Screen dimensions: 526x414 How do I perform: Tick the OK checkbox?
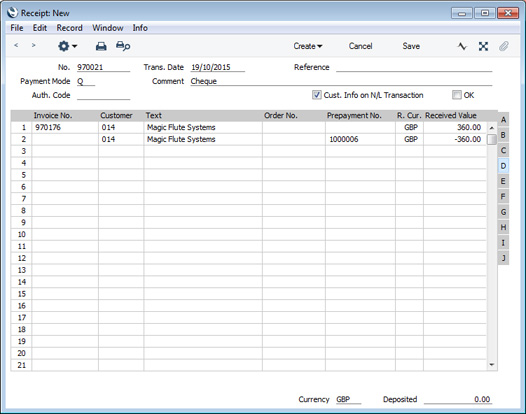(x=457, y=95)
